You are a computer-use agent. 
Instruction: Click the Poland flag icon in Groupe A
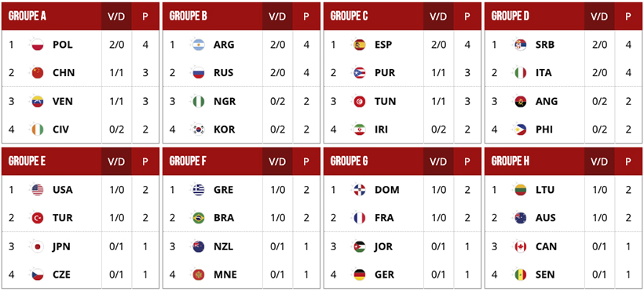(38, 45)
